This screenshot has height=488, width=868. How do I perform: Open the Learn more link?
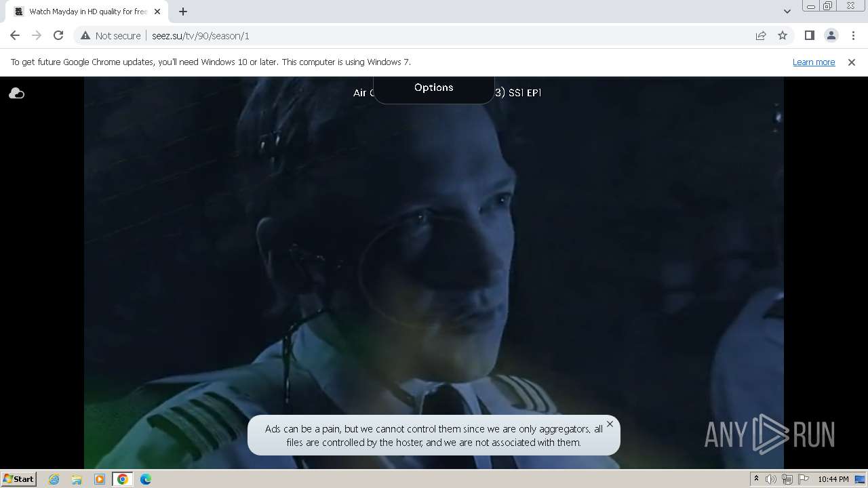coord(814,62)
